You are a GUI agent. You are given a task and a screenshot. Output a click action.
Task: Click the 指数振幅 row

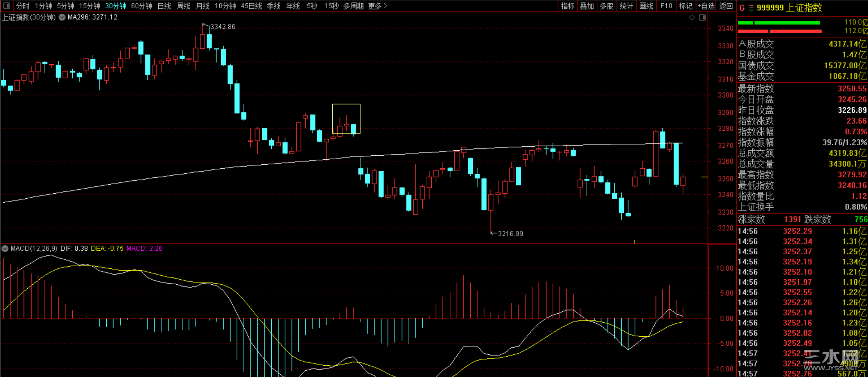coord(802,143)
